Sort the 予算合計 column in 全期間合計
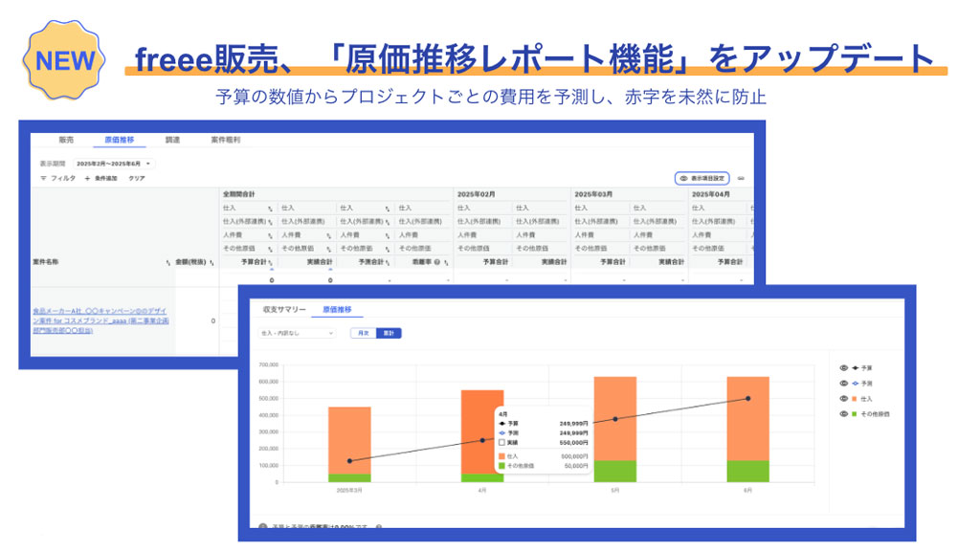The image size is (980, 551). click(x=271, y=263)
